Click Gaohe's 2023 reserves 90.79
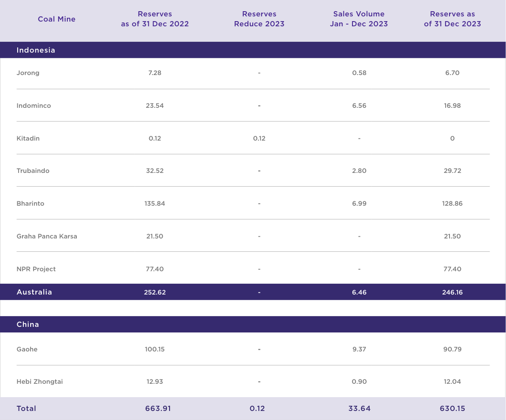Screen dimensions: 506x420 click(453, 349)
